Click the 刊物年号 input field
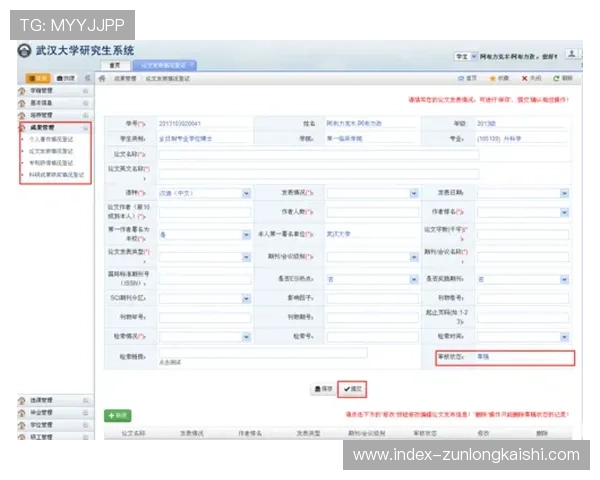600x480 pixels. [x=205, y=318]
